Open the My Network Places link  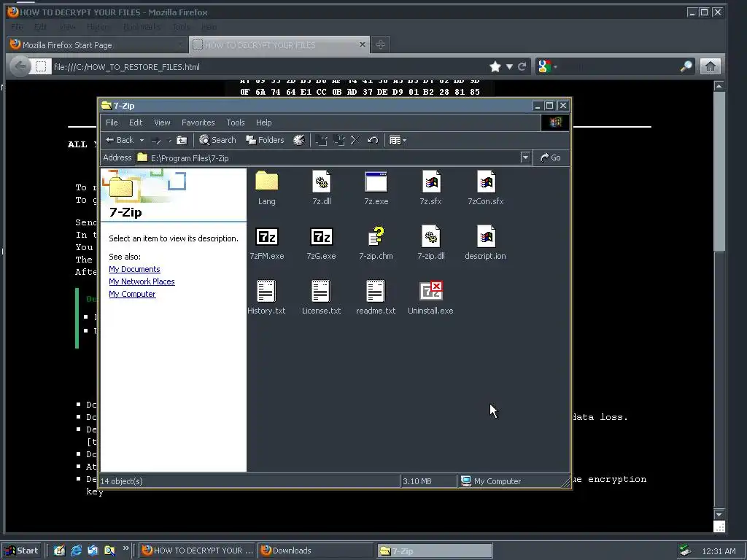tap(142, 281)
